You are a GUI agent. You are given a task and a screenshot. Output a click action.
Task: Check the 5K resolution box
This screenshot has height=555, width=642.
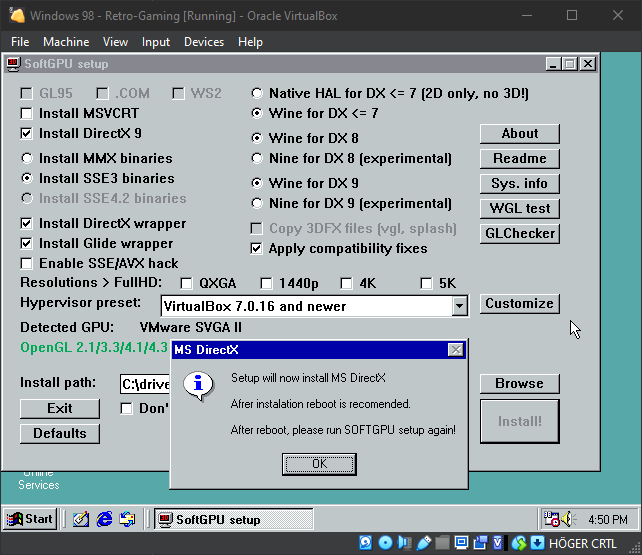point(426,283)
